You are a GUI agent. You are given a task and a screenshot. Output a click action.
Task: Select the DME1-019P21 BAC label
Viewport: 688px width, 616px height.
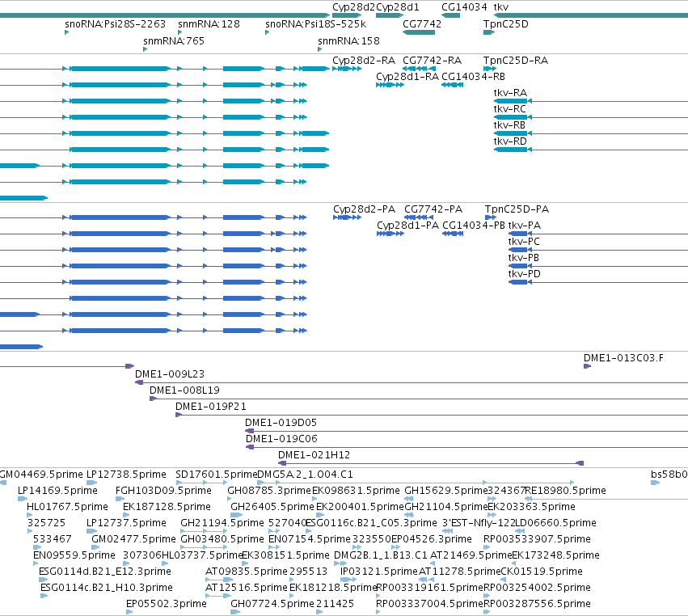coord(211,407)
